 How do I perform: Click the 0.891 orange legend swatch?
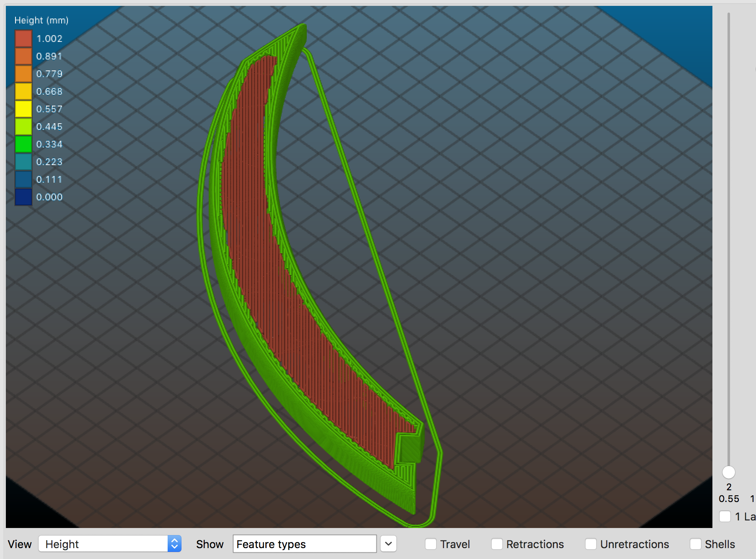pyautogui.click(x=23, y=56)
